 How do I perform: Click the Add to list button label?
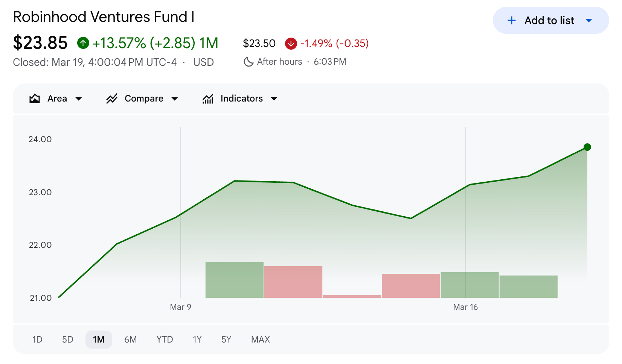549,20
